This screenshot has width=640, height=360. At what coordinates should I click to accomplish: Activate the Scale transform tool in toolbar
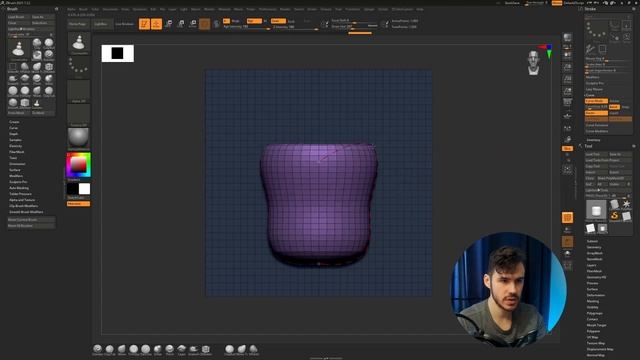pyautogui.click(x=181, y=24)
